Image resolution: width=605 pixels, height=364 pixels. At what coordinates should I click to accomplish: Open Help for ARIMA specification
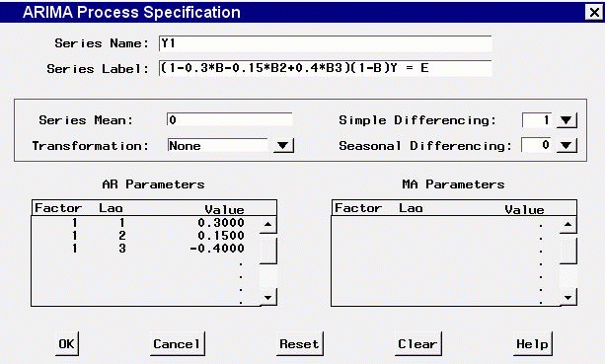(533, 343)
